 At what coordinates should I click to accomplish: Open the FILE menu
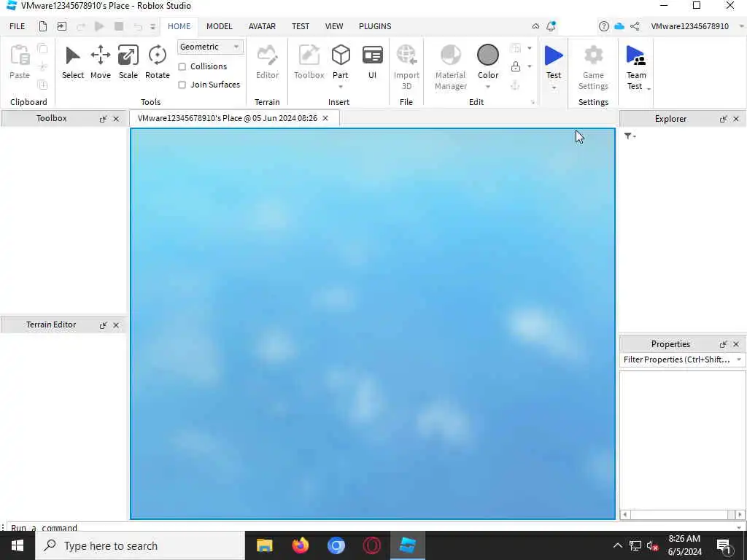point(18,26)
